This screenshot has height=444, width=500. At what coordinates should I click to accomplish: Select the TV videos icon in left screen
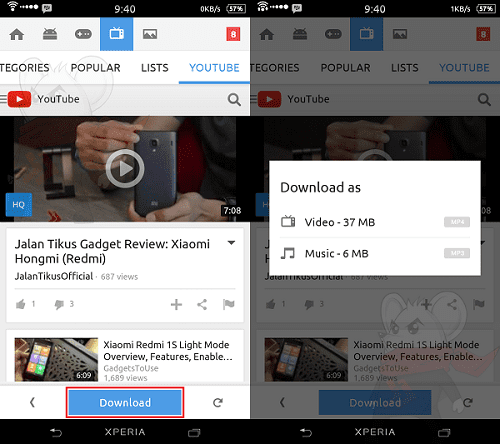click(x=117, y=34)
